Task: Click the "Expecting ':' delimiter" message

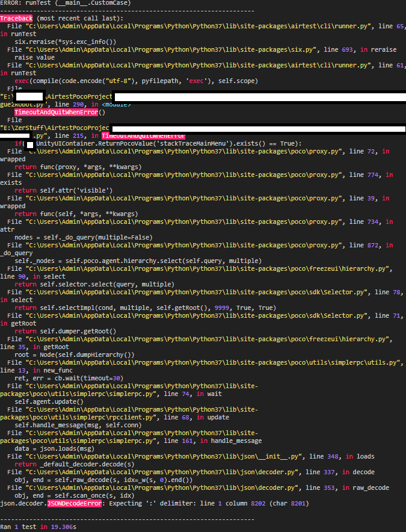Action: pyautogui.click(x=153, y=503)
